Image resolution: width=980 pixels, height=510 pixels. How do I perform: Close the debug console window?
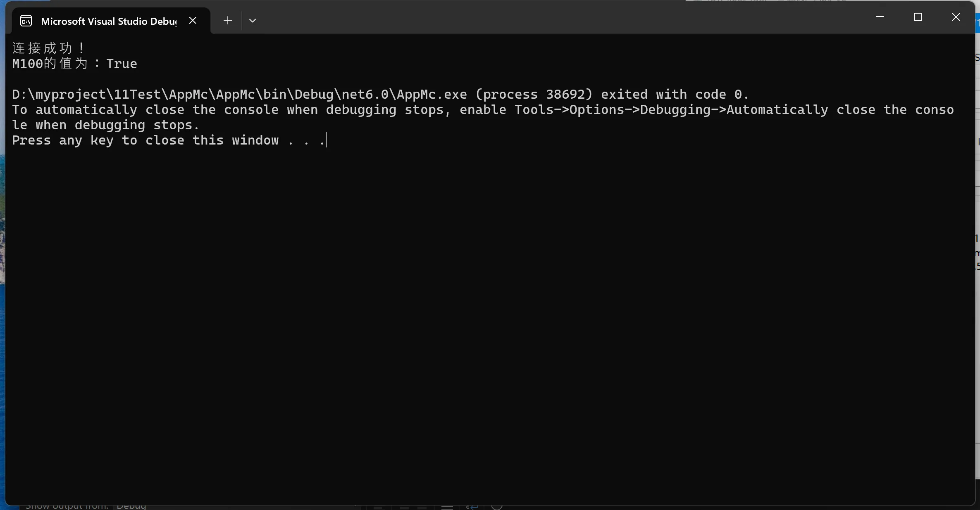[x=956, y=17]
